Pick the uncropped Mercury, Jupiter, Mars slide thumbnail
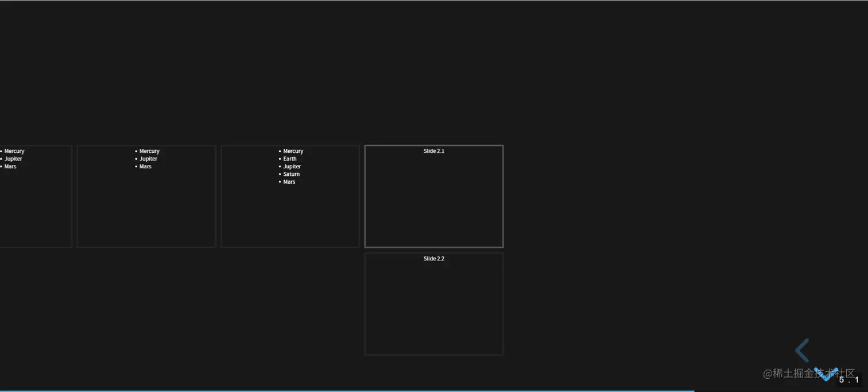This screenshot has height=392, width=868. pyautogui.click(x=146, y=196)
